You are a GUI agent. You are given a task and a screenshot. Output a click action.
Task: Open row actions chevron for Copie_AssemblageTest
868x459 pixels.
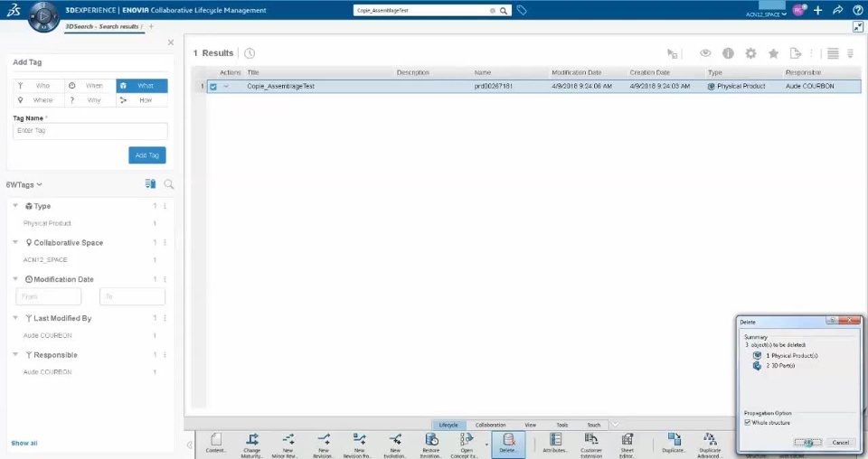click(x=226, y=86)
